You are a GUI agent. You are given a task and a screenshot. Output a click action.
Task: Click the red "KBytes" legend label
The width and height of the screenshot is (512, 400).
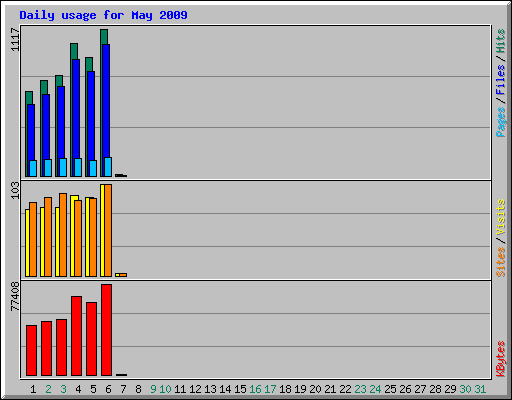[x=500, y=359]
